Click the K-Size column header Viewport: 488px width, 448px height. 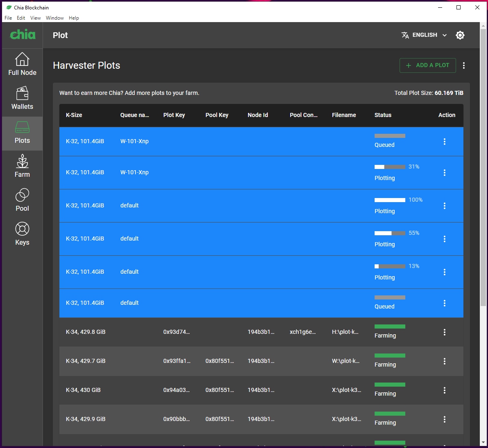pyautogui.click(x=74, y=115)
